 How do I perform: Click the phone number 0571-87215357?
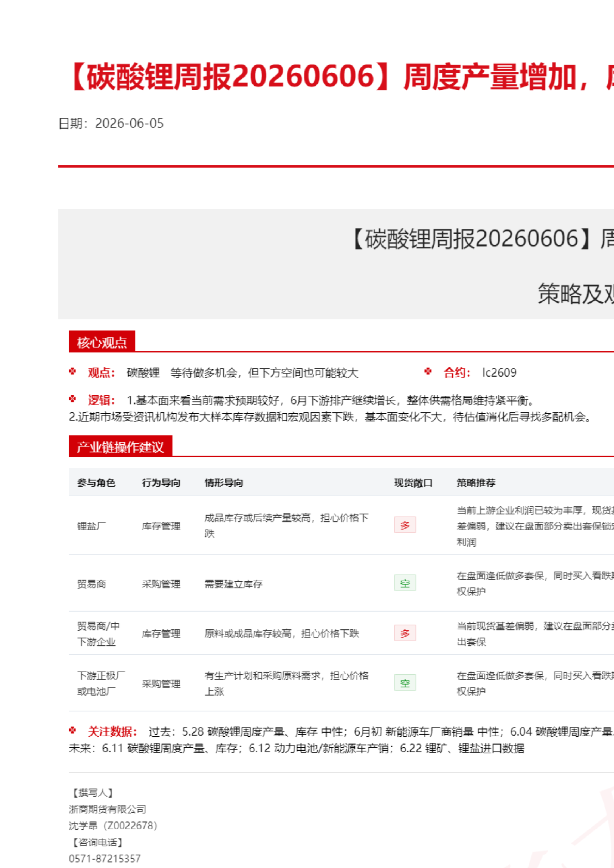pos(105,859)
